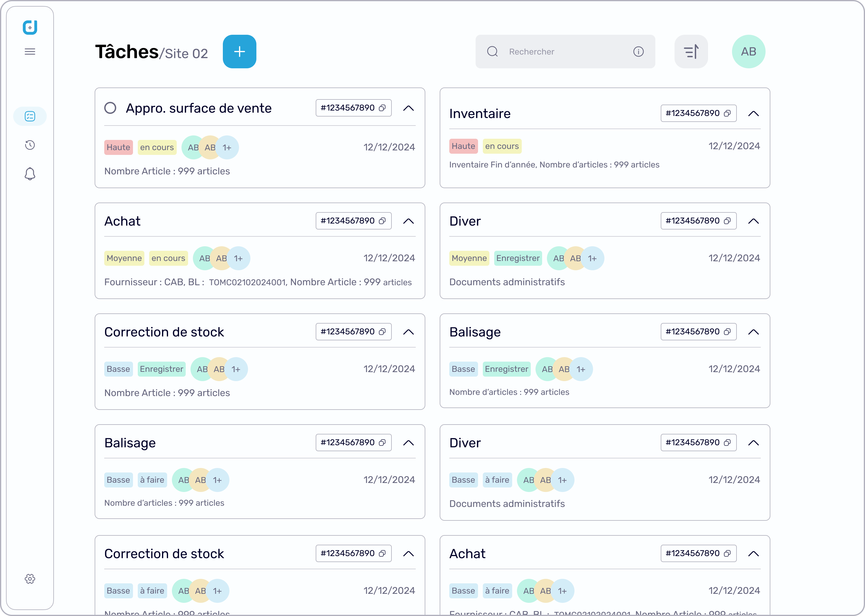Collapse the Diver card marked Basse

[754, 443]
